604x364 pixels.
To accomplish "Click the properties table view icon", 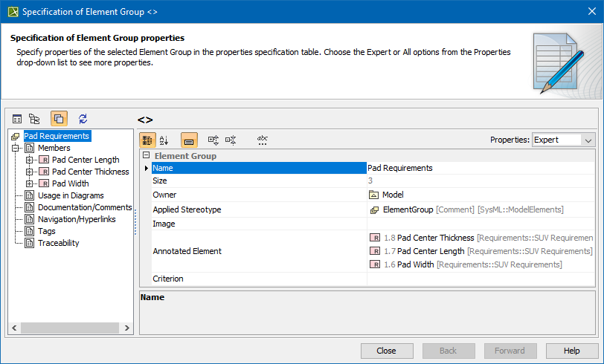I will click(17, 119).
